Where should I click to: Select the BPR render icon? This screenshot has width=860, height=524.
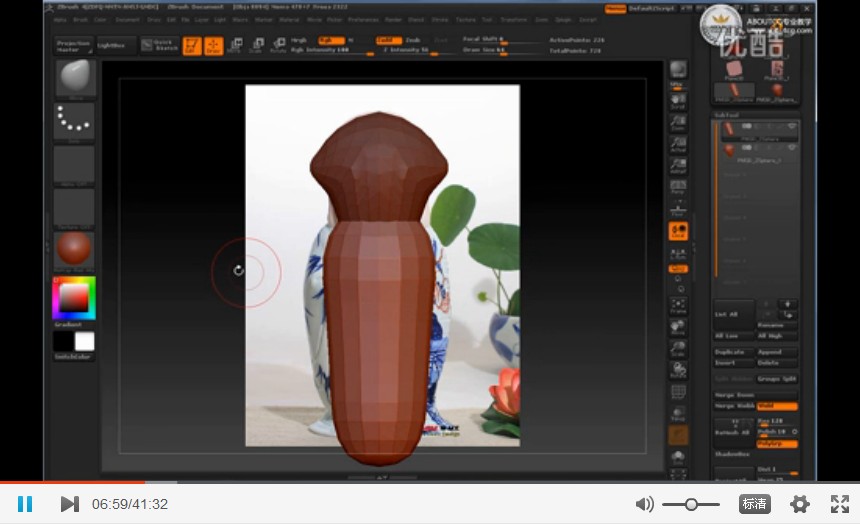click(678, 70)
